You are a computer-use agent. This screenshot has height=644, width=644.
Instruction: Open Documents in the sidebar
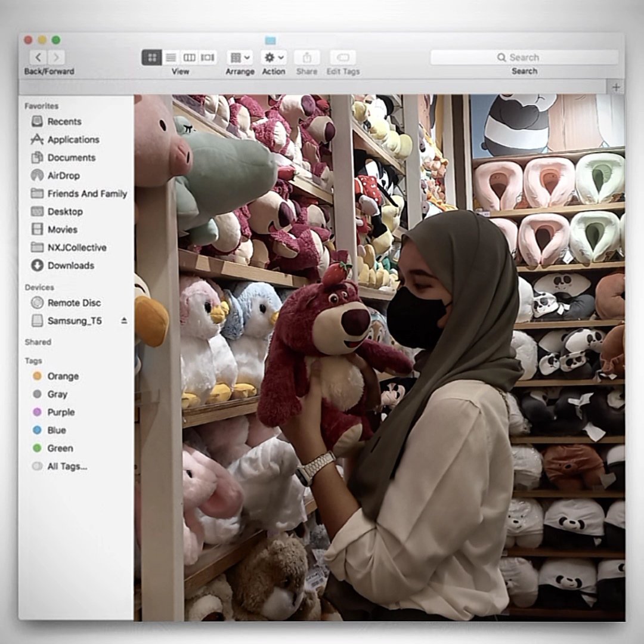(x=63, y=157)
